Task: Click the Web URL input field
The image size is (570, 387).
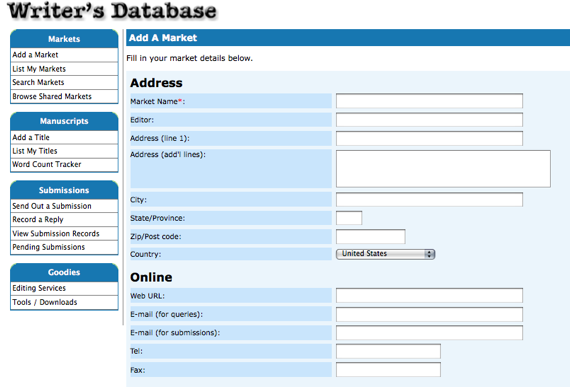Action: point(429,295)
